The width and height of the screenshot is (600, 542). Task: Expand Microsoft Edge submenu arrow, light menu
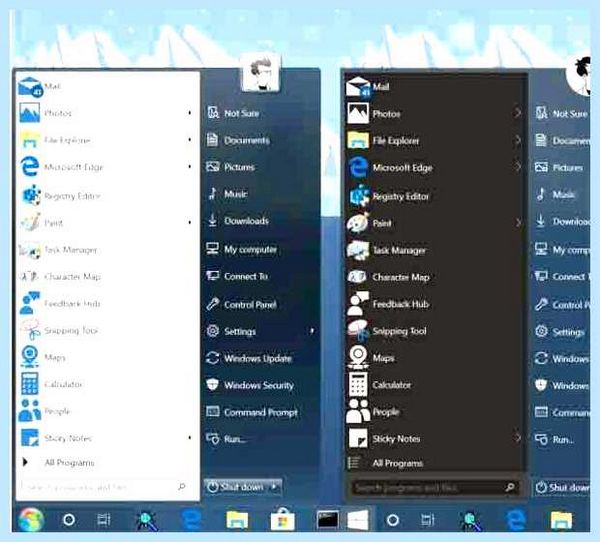pyautogui.click(x=190, y=167)
